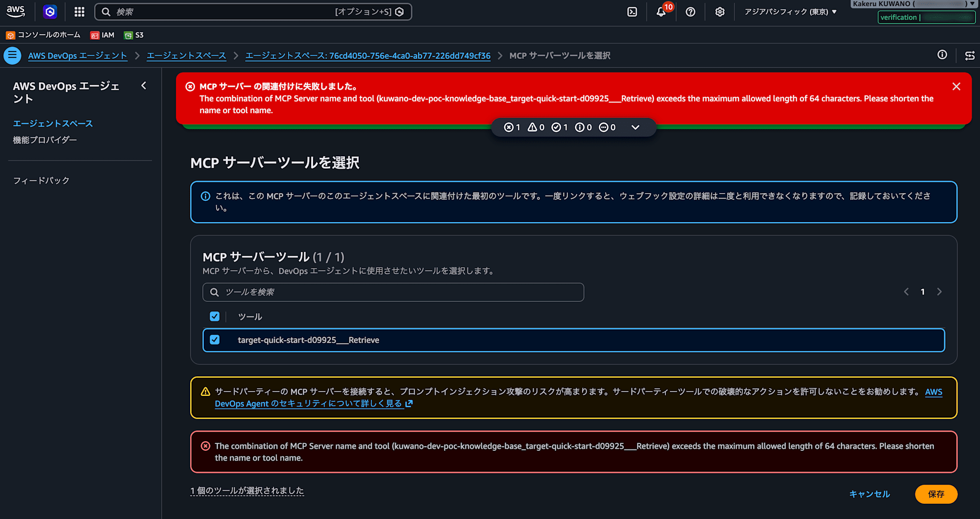Collapse the AWS DevOps エージェント sidebar
980x519 pixels.
(x=144, y=86)
